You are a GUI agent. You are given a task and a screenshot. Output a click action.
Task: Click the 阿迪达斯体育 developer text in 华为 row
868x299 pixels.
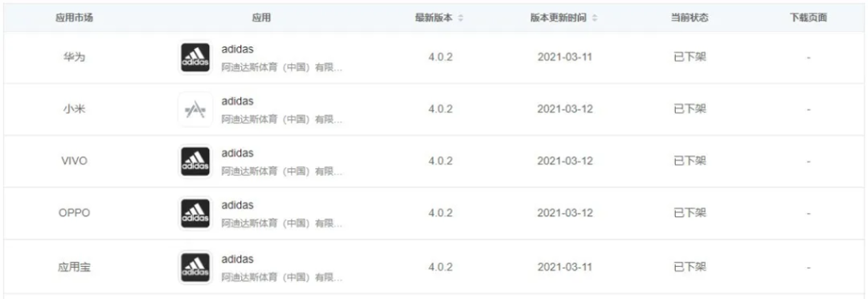[282, 68]
